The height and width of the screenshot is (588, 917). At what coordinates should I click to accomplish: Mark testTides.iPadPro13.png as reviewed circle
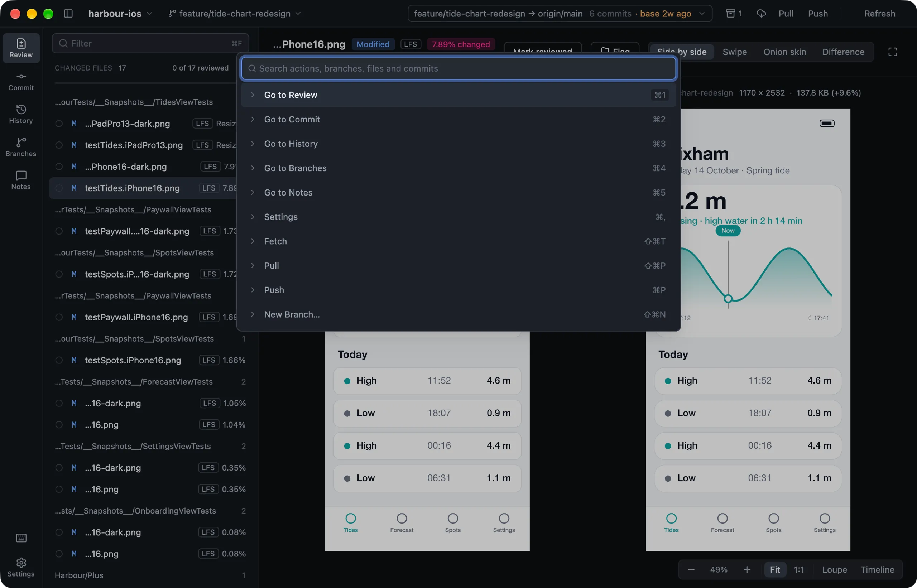point(59,145)
